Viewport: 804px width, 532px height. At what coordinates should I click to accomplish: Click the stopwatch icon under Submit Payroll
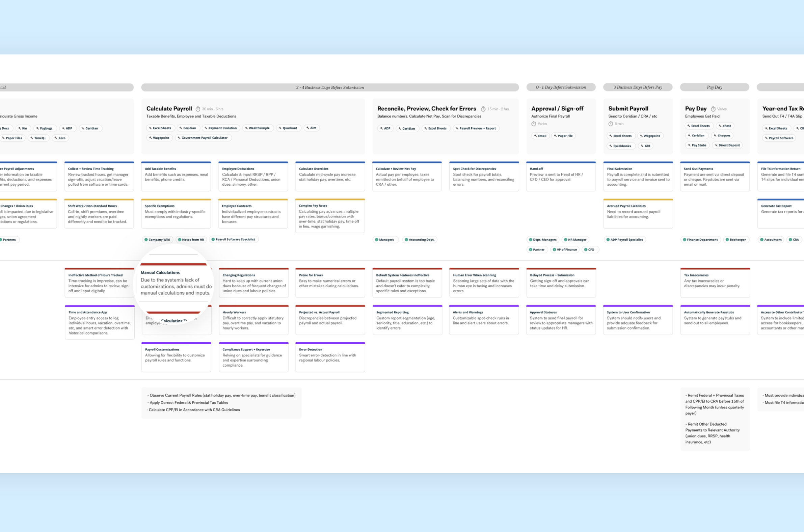pyautogui.click(x=611, y=124)
